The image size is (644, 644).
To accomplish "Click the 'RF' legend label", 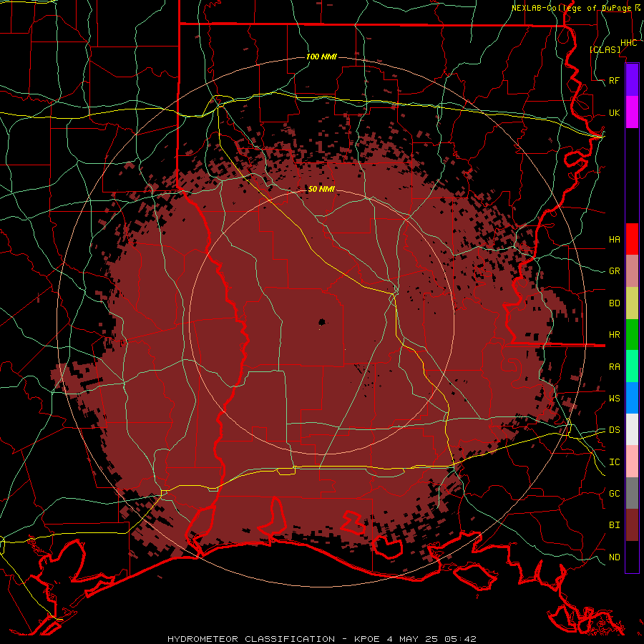I will coord(614,80).
